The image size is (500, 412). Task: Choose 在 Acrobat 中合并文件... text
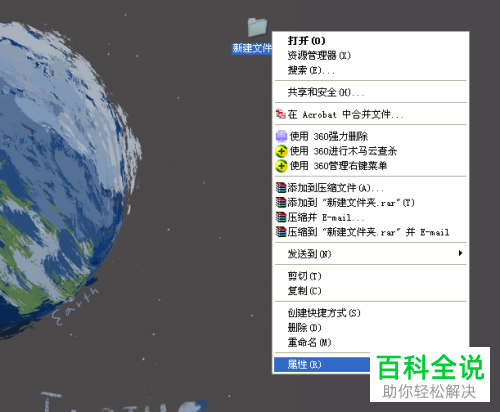coord(346,114)
